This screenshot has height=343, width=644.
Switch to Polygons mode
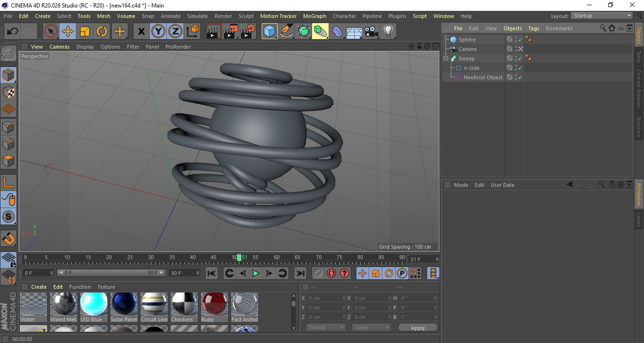(x=8, y=161)
